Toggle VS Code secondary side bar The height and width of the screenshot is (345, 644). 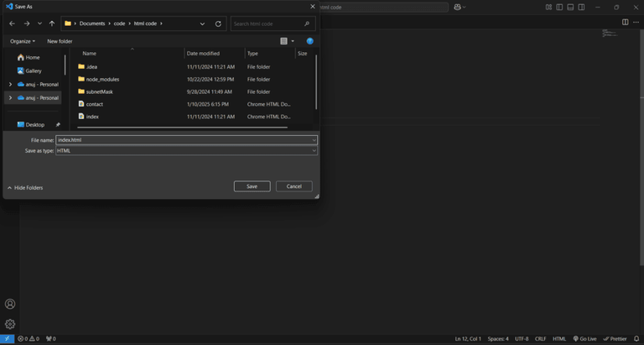point(582,7)
